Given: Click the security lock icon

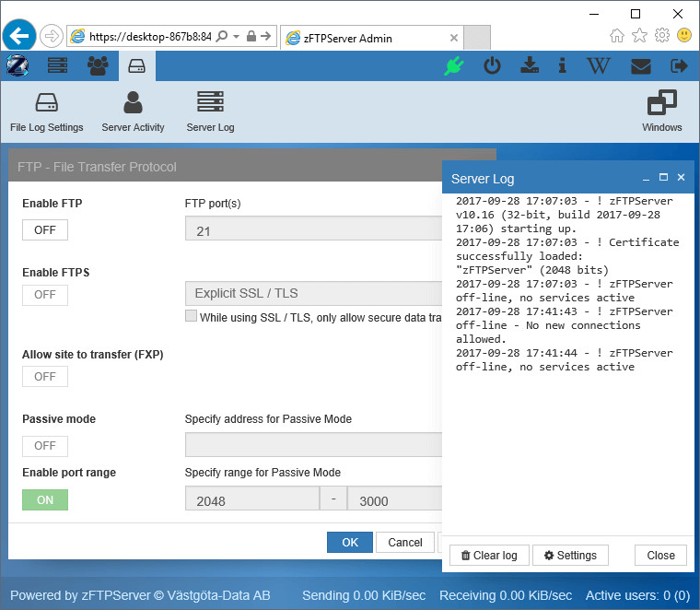Looking at the screenshot, I should point(251,36).
